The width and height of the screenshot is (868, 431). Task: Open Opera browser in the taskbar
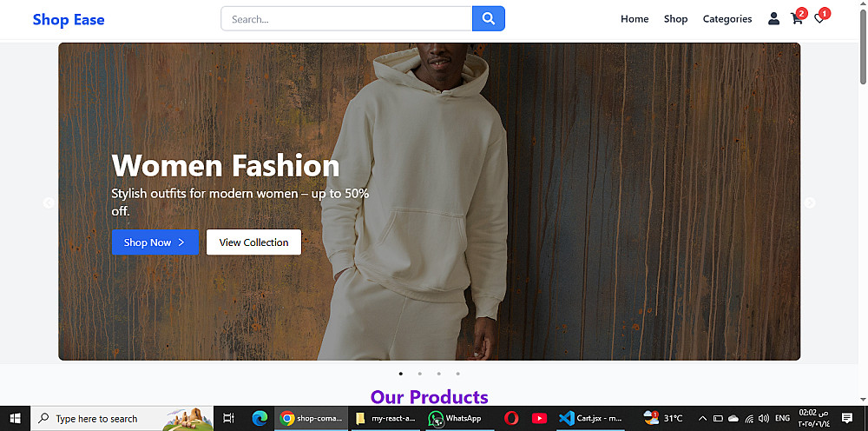(x=511, y=418)
